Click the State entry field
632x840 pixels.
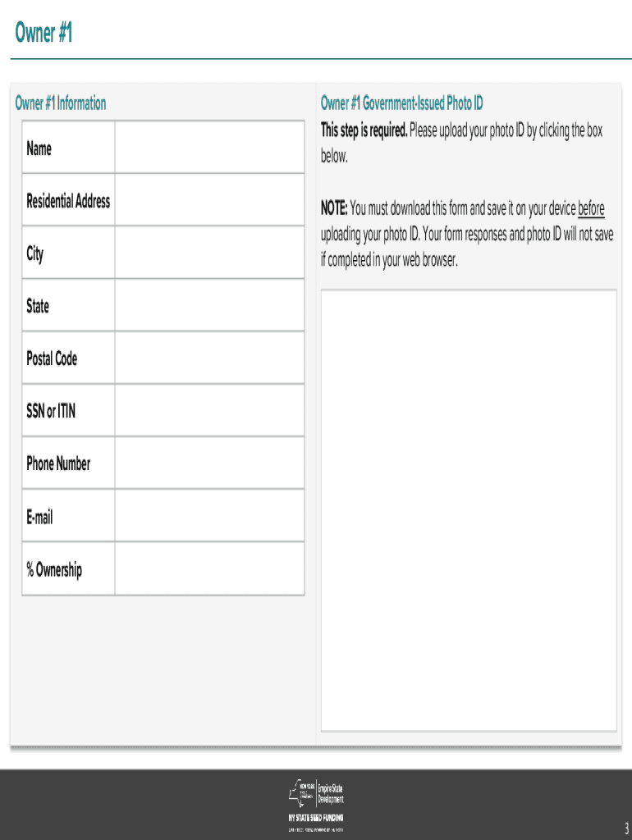[x=209, y=305]
